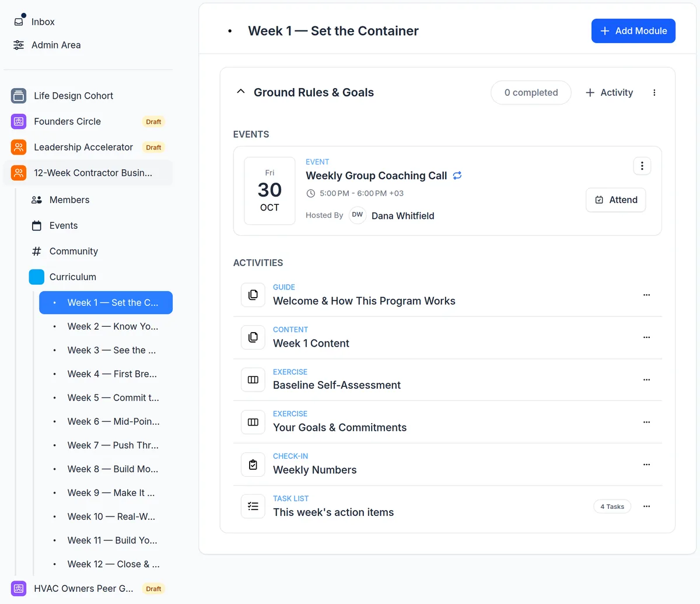The width and height of the screenshot is (700, 604).
Task: Click the Fri 30 OCT date tile
Action: (269, 190)
